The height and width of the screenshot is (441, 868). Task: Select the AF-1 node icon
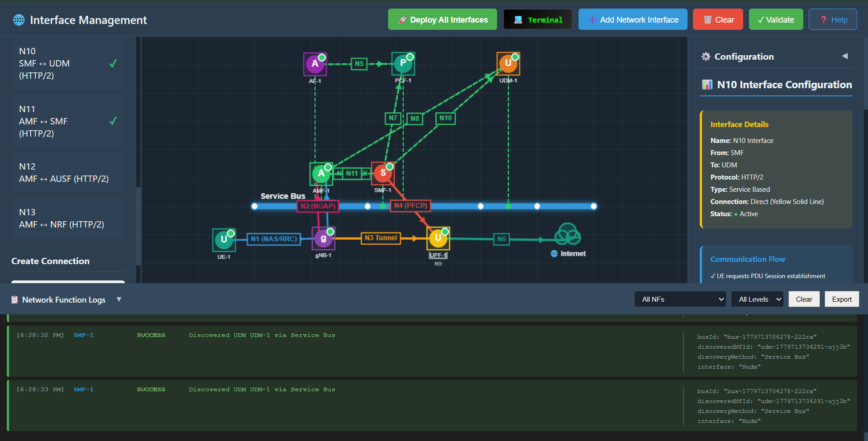coord(315,64)
